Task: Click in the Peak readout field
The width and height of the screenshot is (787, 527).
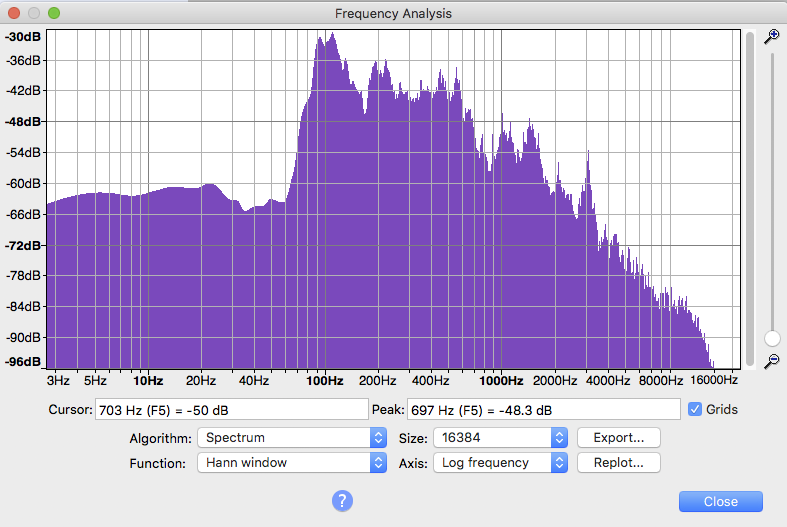Action: (544, 410)
